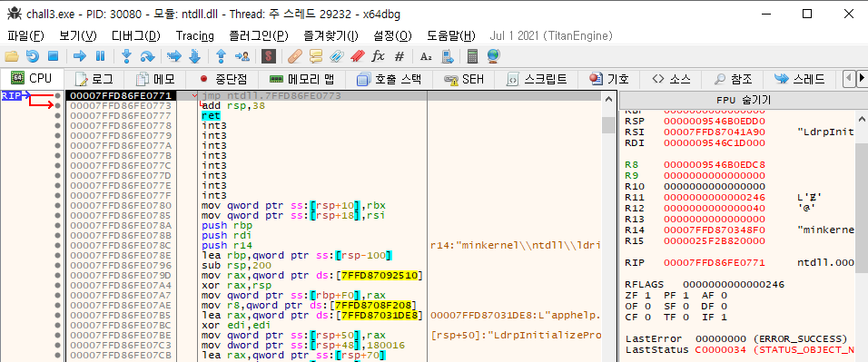This screenshot has height=362, width=868.
Task: Switch to the SEH tab
Action: 464,79
